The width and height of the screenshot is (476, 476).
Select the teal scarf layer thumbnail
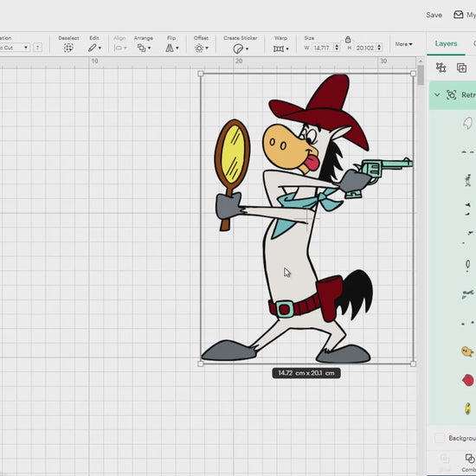coord(468,294)
